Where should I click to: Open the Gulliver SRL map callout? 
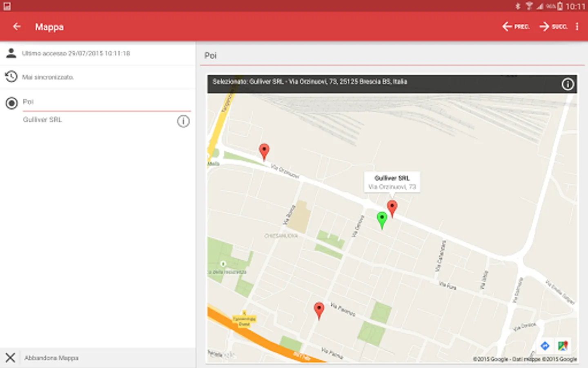point(392,182)
